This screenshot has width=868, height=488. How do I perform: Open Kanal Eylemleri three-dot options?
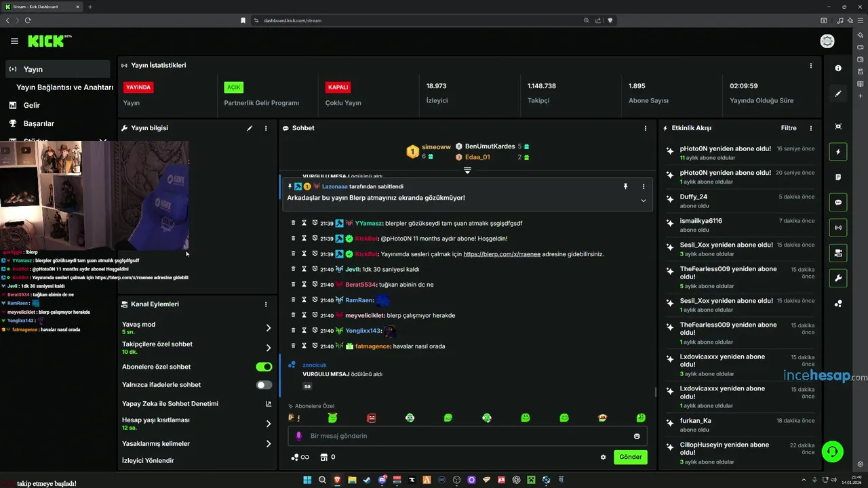(266, 304)
